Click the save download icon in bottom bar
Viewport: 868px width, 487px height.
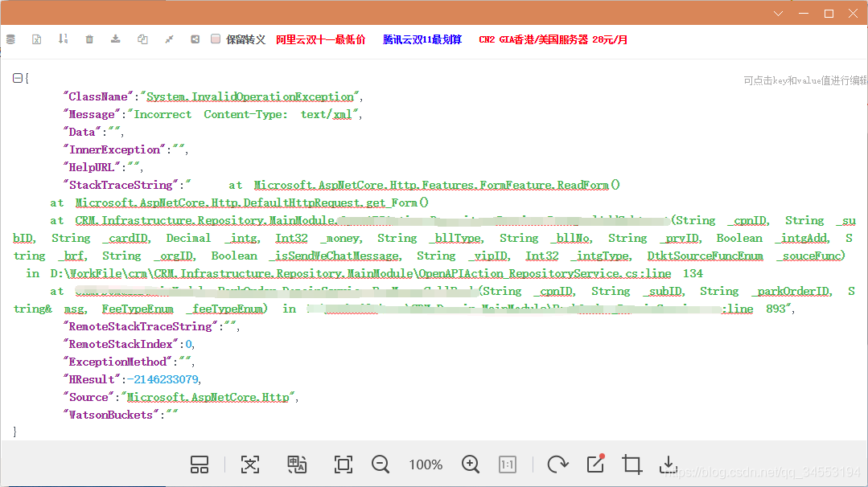[x=668, y=464]
